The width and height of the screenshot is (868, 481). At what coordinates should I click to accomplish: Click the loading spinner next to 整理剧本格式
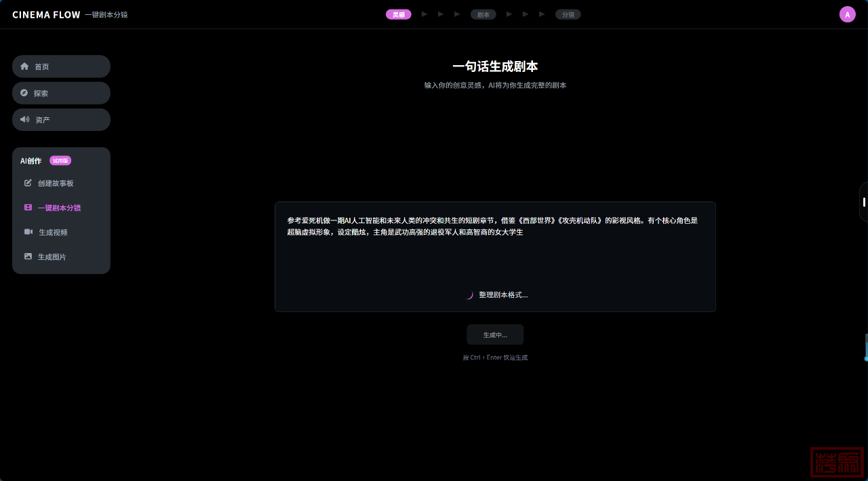468,295
